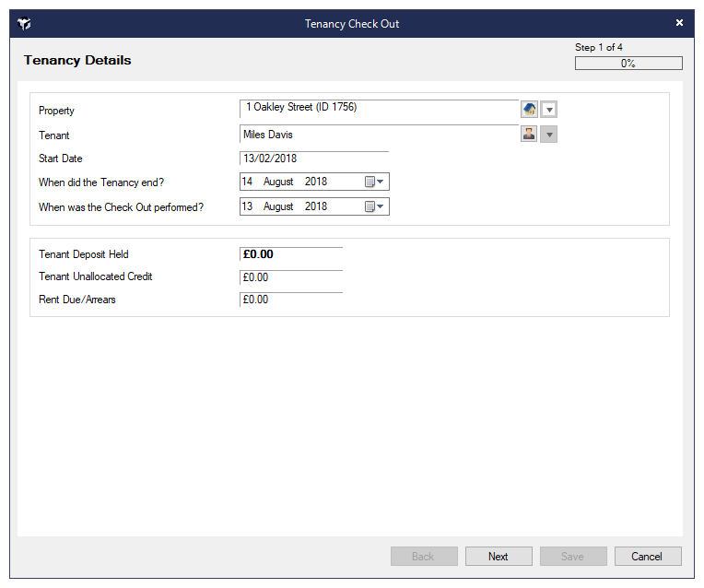
Task: Select the year 2018 in Tenancy end date
Action: point(316,182)
